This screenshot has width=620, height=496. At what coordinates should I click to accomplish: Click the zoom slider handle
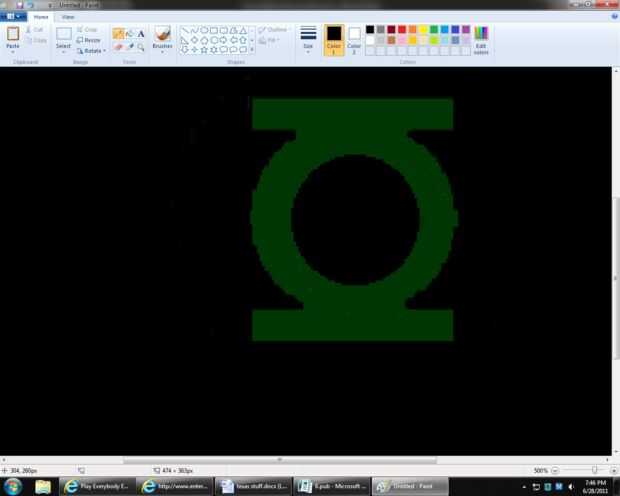[x=594, y=470]
